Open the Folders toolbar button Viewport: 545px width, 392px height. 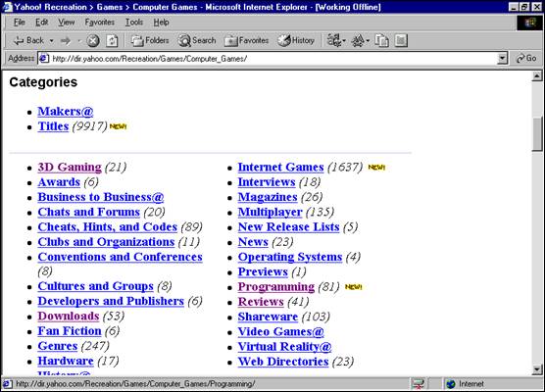point(150,40)
